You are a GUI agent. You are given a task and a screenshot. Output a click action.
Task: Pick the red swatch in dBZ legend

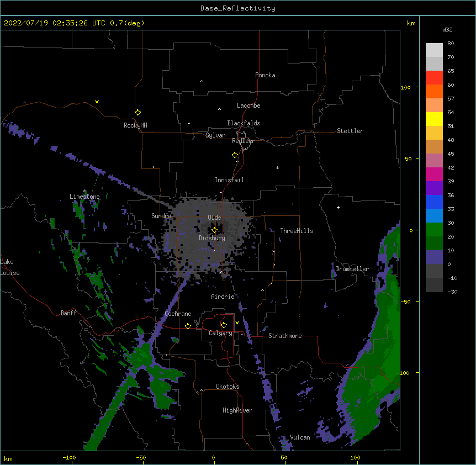pos(434,77)
